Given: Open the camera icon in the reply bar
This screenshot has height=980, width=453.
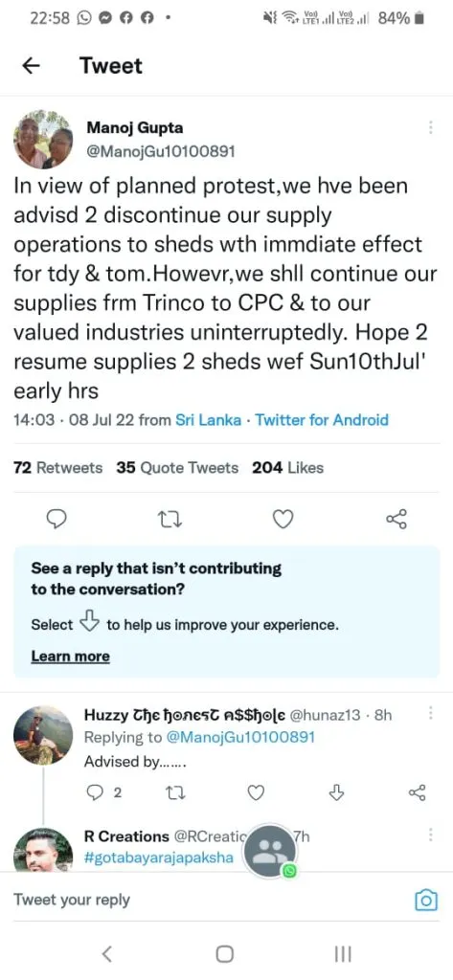Looking at the screenshot, I should (426, 900).
